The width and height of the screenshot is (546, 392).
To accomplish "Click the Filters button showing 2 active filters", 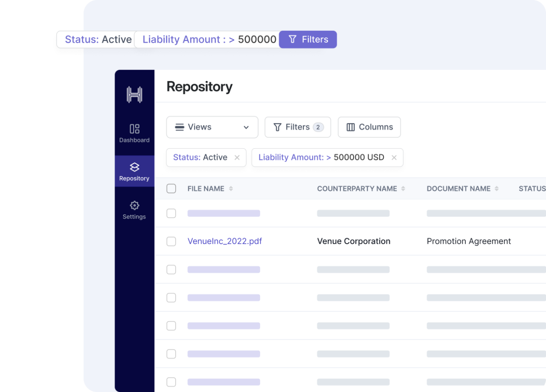I will (298, 127).
